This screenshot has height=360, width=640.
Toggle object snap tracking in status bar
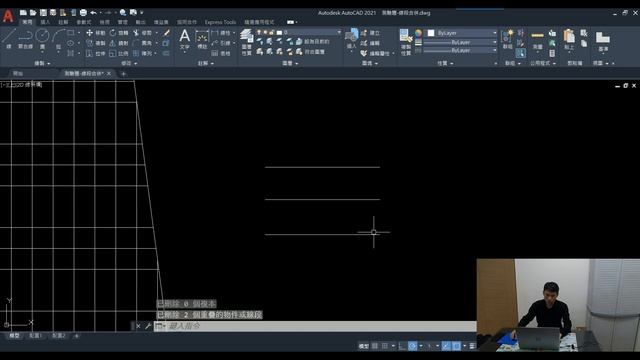pyautogui.click(x=446, y=346)
